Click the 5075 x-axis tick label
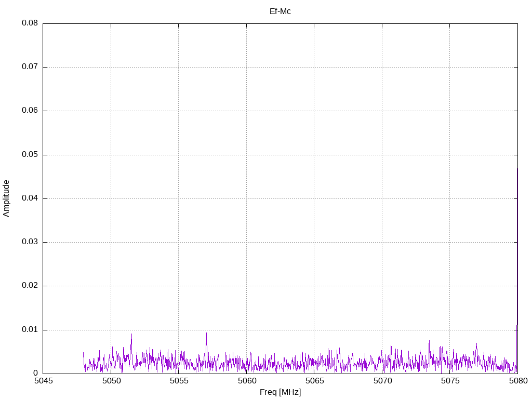 (450, 382)
